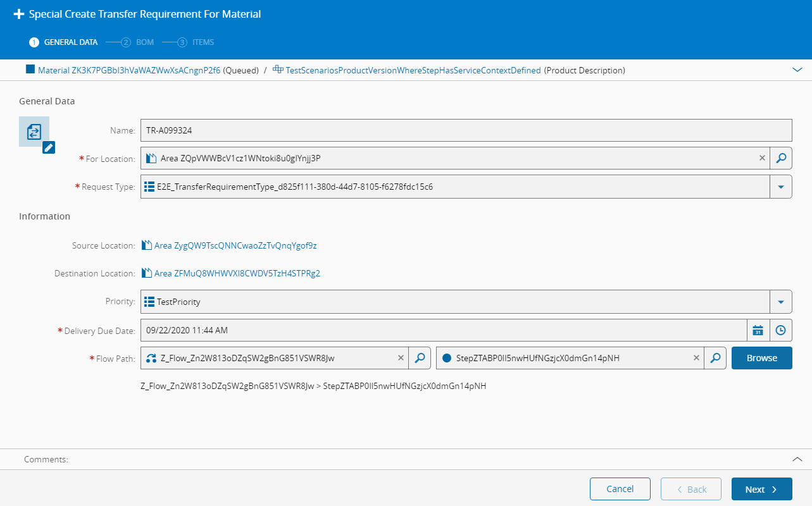This screenshot has height=506, width=812.
Task: Clear the selected flow in Flow Path
Action: [x=401, y=358]
